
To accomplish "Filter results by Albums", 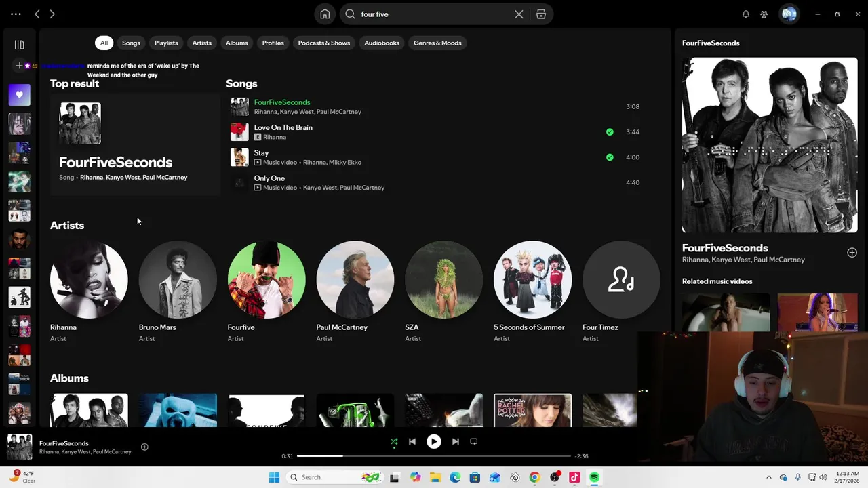I will pos(237,43).
